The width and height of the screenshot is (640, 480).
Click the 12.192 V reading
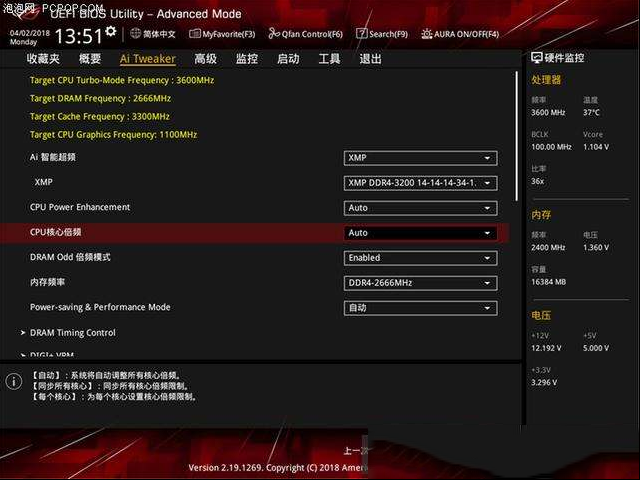(546, 348)
